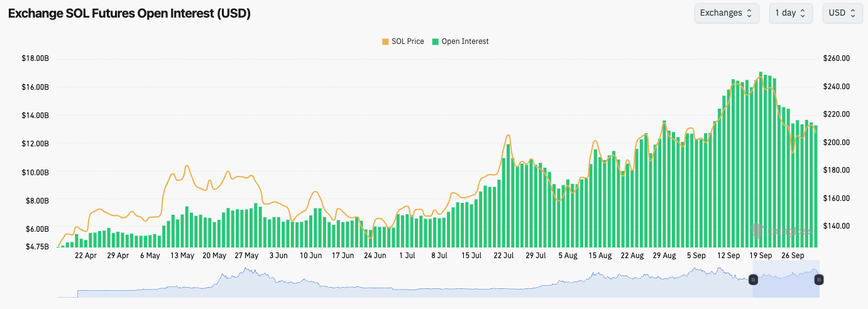
Task: Click the orange SOL Price legend swatch
Action: 385,41
